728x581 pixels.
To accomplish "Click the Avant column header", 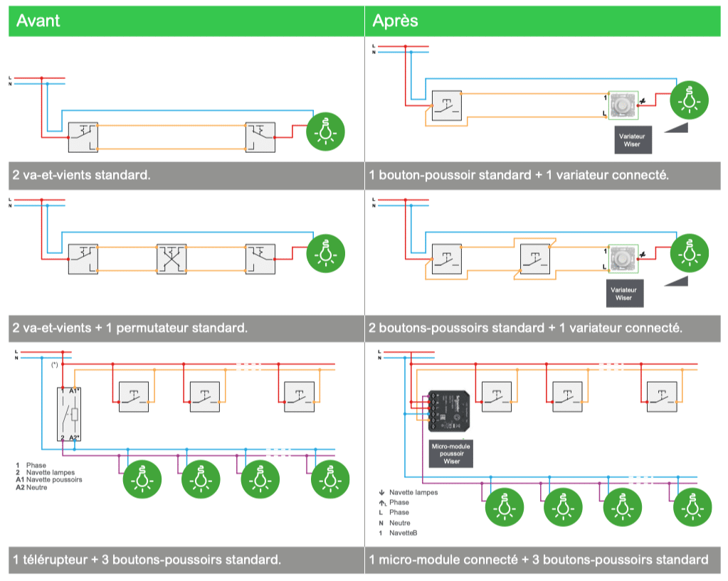I will coord(186,21).
